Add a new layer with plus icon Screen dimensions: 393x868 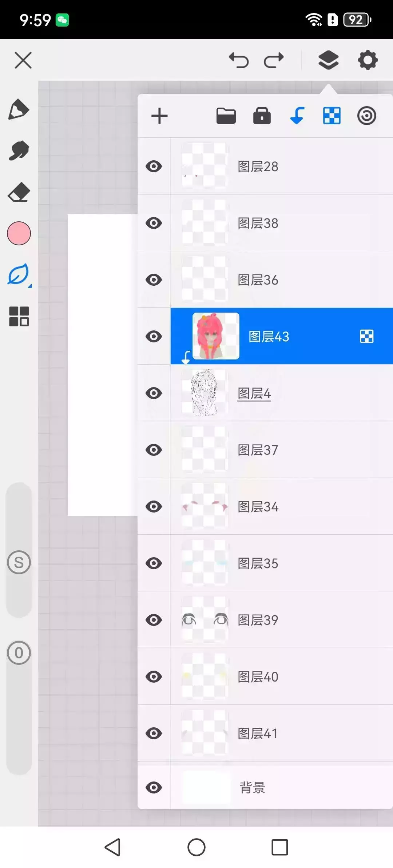159,116
